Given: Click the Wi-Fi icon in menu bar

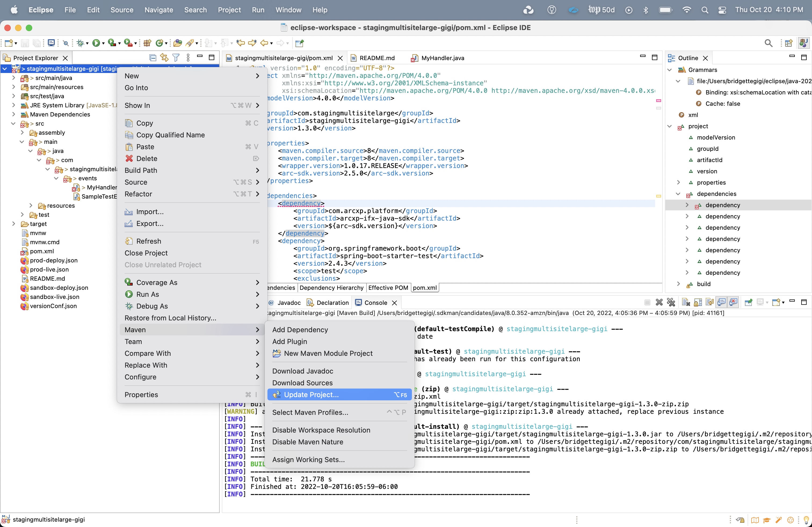Looking at the screenshot, I should click(x=687, y=10).
